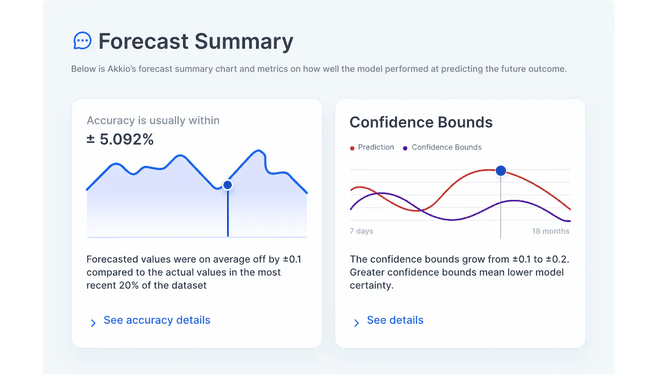Click the Forecast Summary heading

(x=196, y=41)
